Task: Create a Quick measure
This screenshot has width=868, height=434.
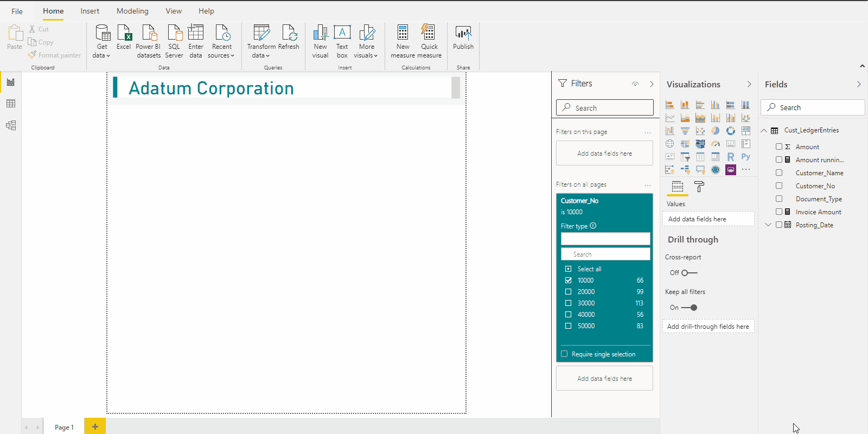Action: [429, 42]
